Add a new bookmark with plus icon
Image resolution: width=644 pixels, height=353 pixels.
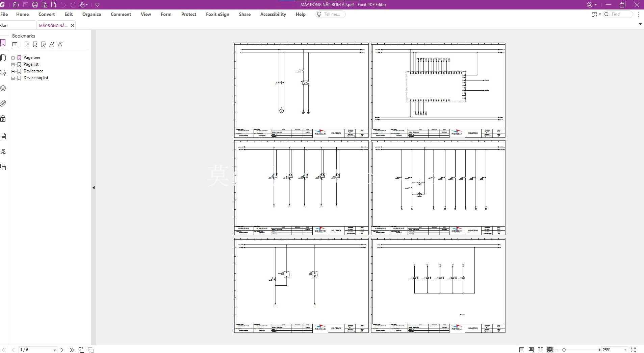(35, 44)
